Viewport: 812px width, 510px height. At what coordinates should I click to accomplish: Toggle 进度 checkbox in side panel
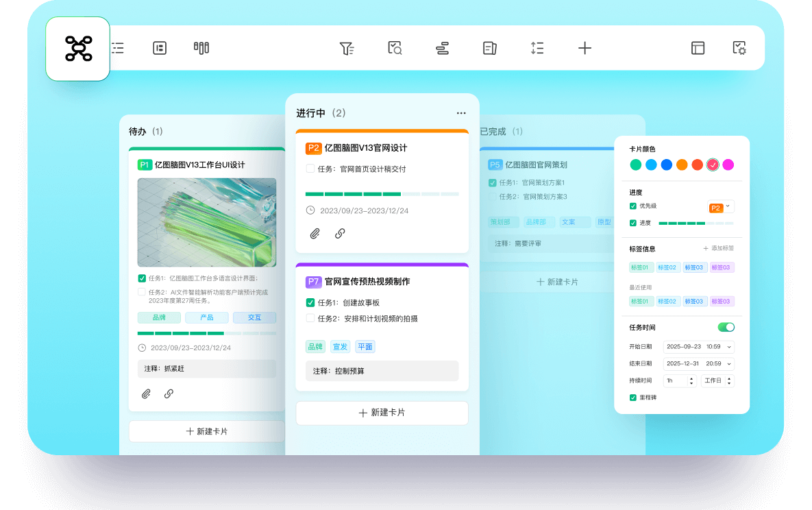click(x=633, y=223)
